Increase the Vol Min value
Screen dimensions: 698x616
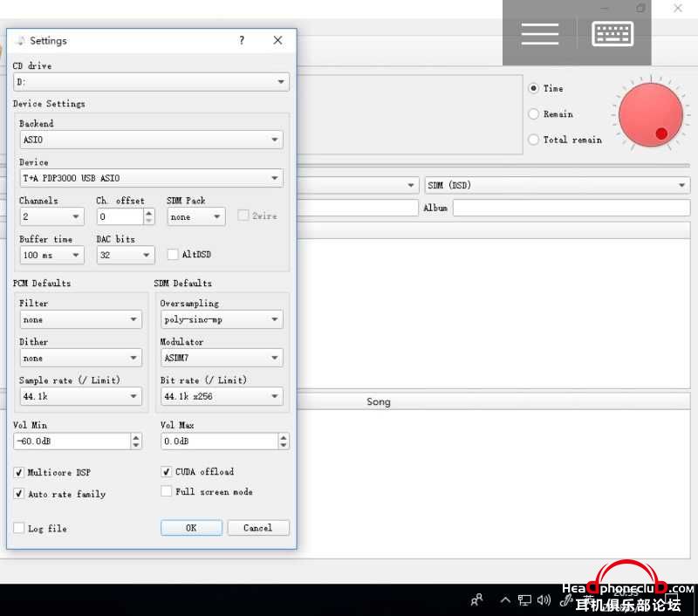pos(136,437)
